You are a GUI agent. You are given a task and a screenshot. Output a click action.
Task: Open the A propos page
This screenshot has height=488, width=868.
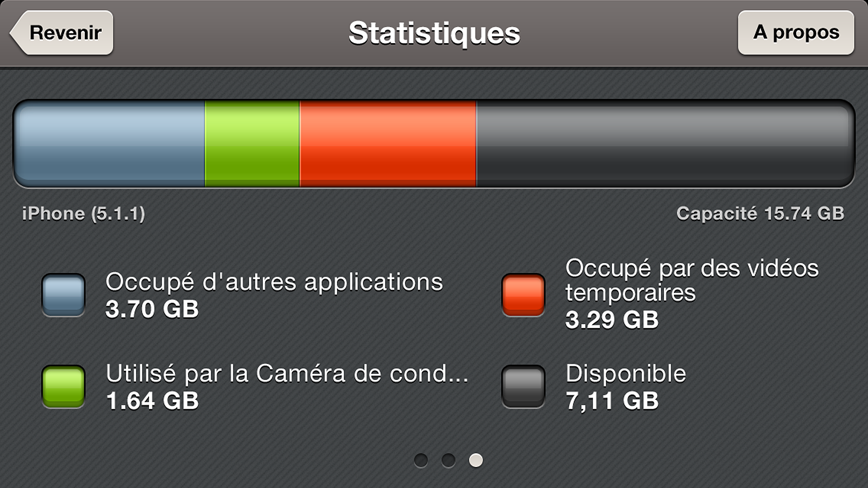796,33
